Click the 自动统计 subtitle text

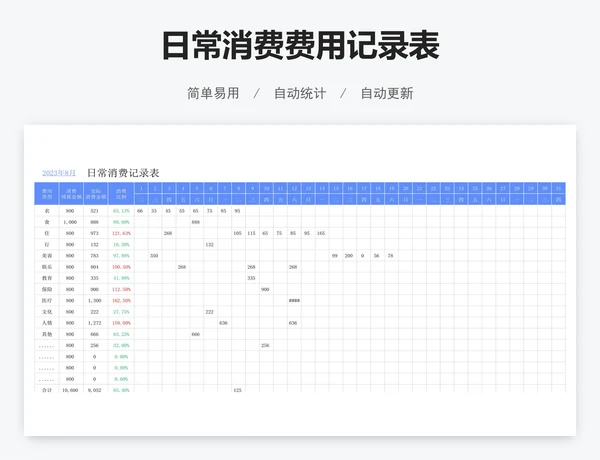click(x=300, y=93)
